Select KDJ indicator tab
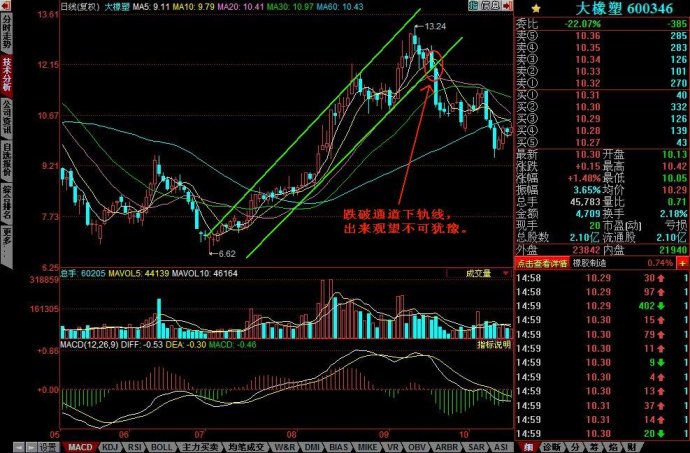The width and height of the screenshot is (690, 453). click(x=110, y=447)
